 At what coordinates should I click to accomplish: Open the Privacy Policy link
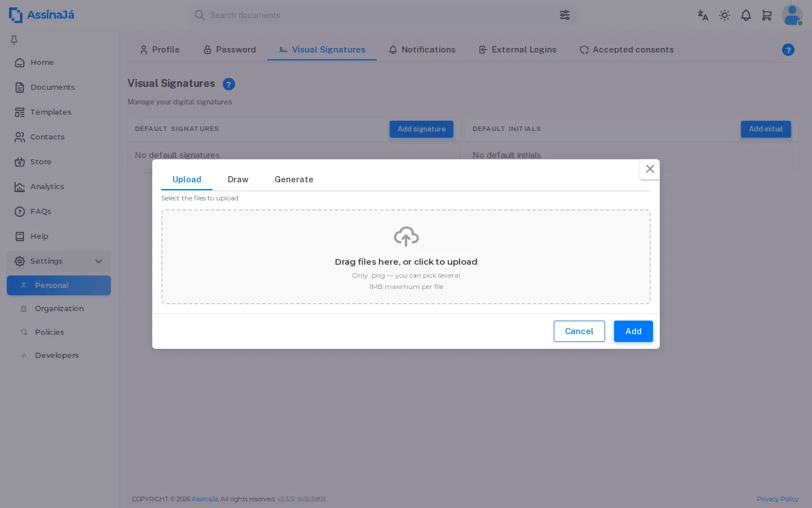coord(778,499)
